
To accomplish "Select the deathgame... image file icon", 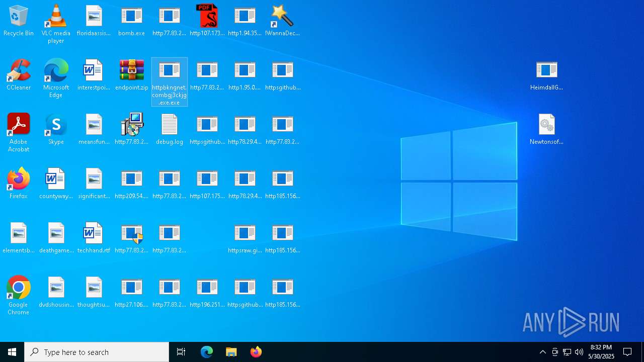I will point(56,238).
